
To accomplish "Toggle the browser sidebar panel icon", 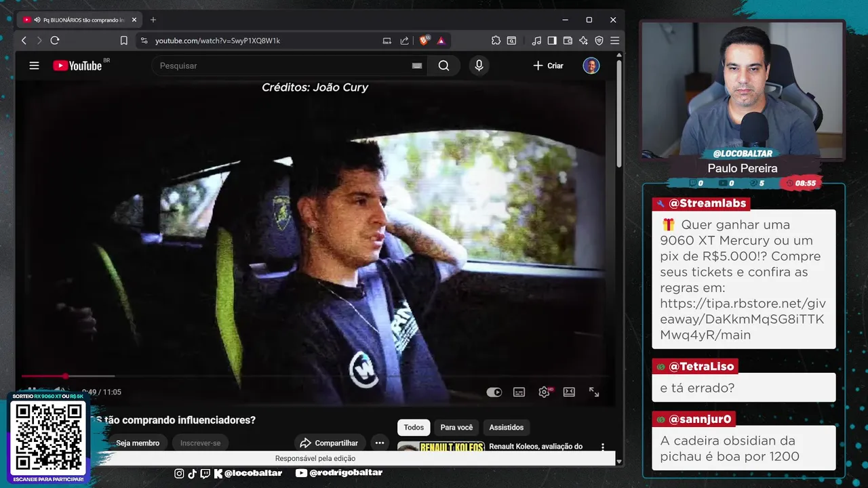I will pos(552,41).
